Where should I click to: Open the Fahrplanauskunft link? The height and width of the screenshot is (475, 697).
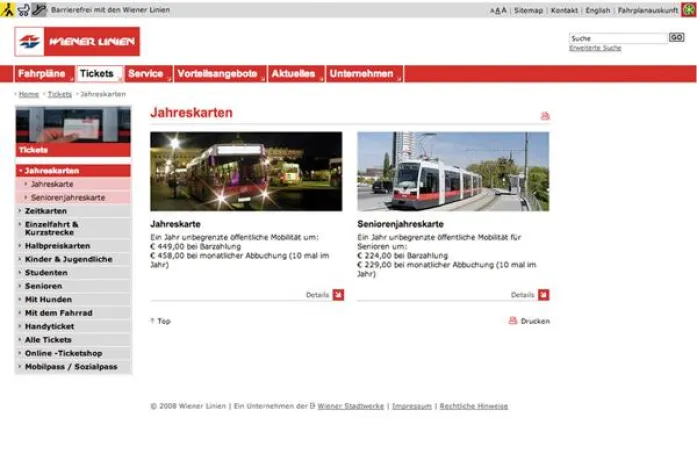point(648,10)
